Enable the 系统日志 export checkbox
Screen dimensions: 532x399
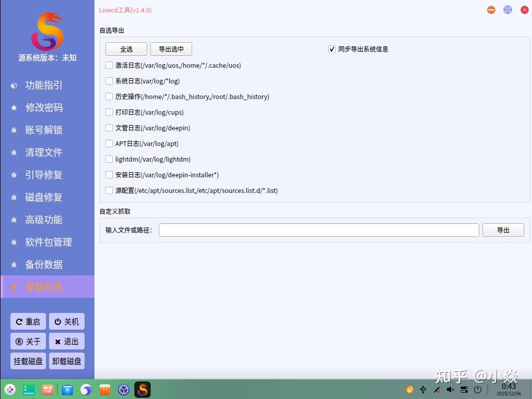[109, 81]
